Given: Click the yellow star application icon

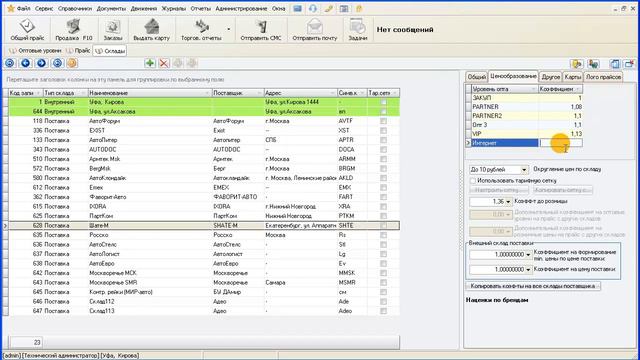Looking at the screenshot, I should pos(11,8).
